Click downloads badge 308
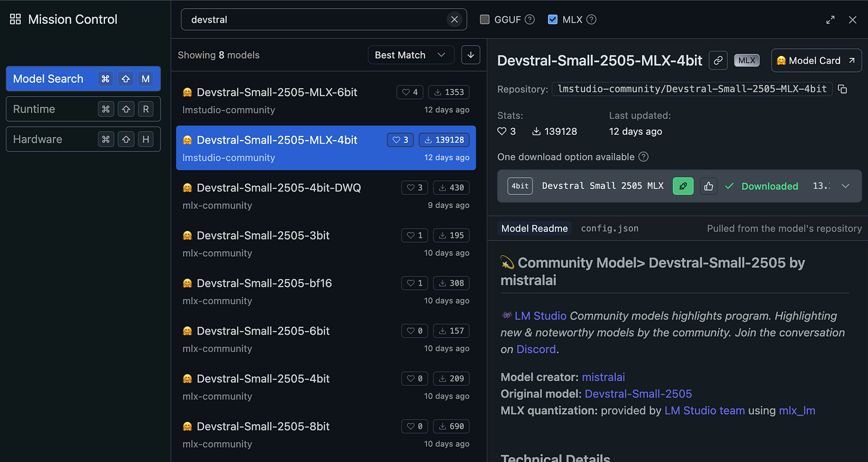The width and height of the screenshot is (868, 462). tap(451, 283)
